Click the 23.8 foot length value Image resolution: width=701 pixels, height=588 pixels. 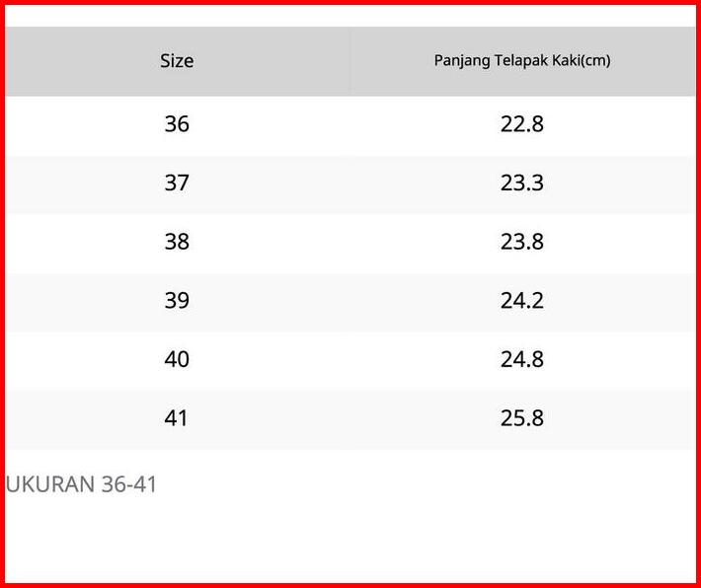tap(522, 242)
